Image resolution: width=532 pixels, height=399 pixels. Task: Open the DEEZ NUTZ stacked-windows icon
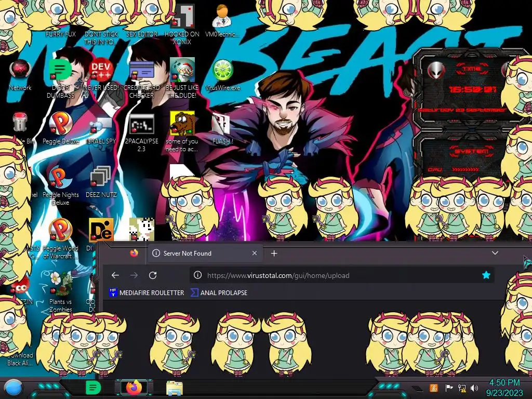pos(101,177)
